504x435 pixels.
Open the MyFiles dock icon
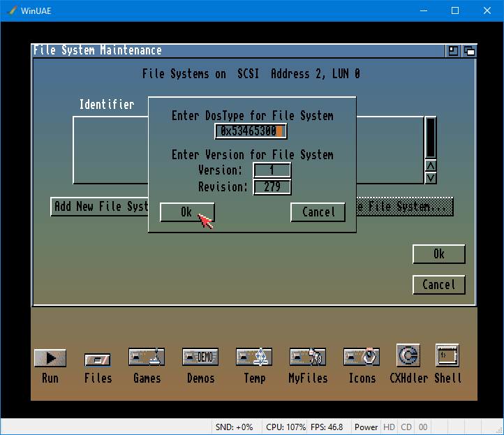click(x=307, y=357)
